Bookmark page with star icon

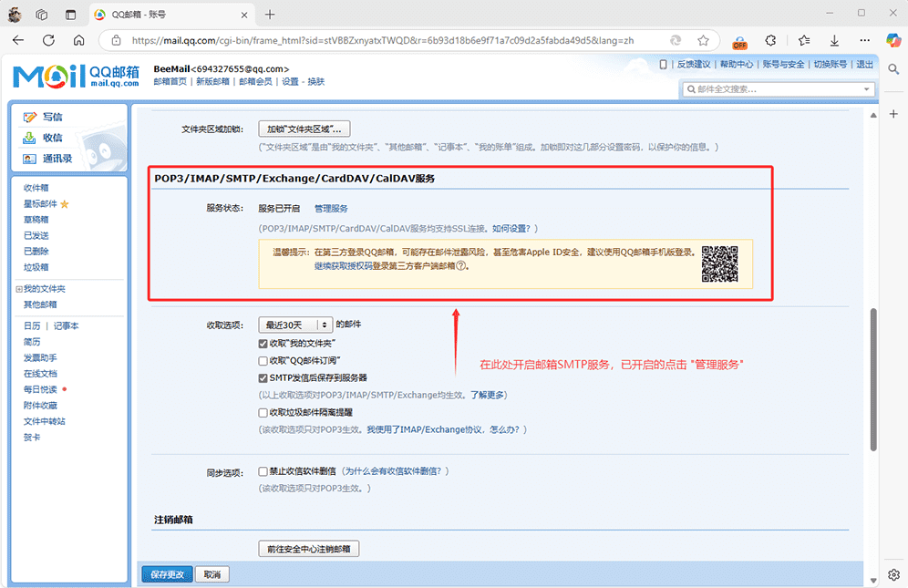(703, 40)
